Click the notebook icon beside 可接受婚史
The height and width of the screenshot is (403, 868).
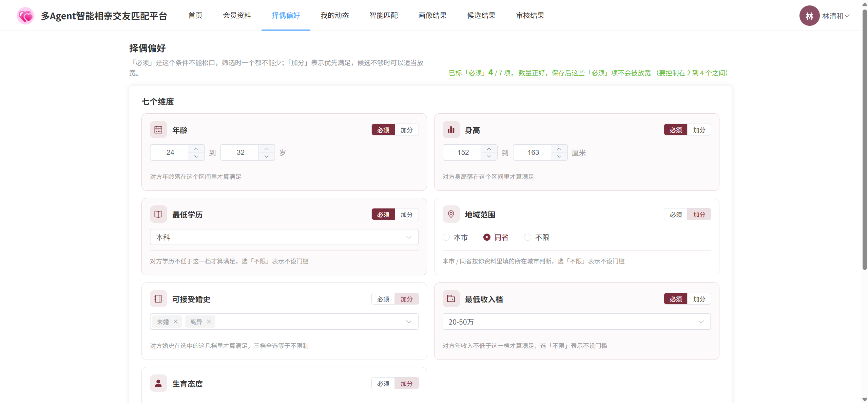pos(158,299)
